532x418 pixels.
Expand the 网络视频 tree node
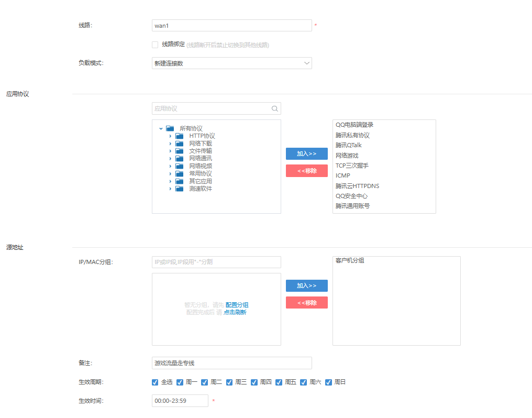coord(170,166)
